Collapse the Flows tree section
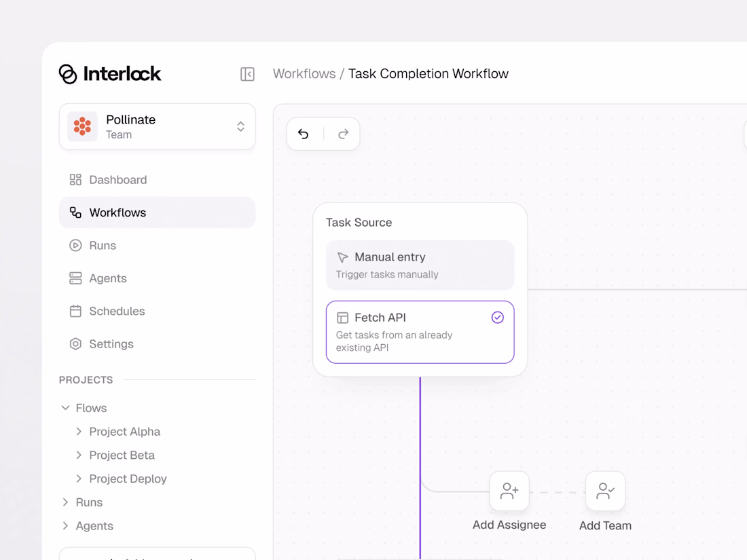 tap(65, 408)
